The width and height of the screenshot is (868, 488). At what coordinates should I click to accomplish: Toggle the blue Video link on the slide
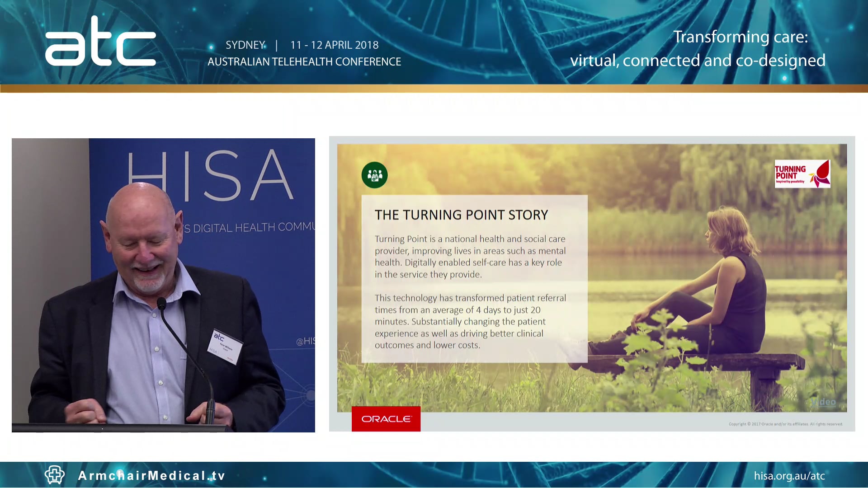tap(823, 401)
